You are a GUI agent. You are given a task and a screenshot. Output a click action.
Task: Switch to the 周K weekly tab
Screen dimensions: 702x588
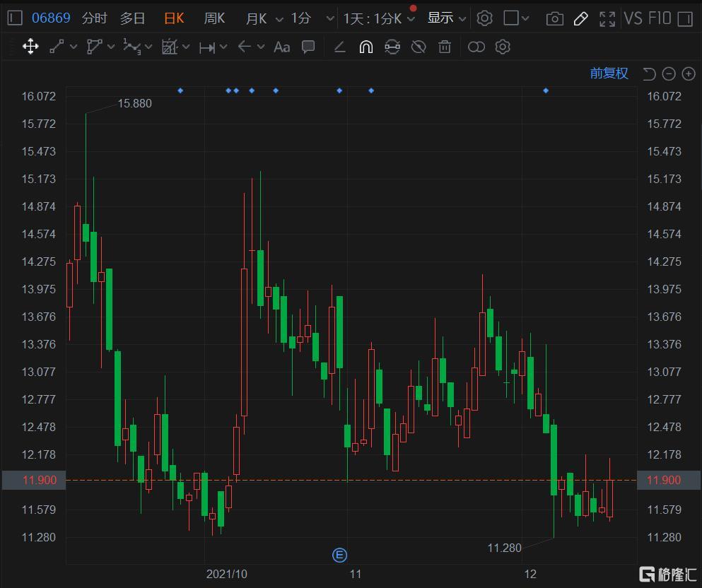pos(214,18)
